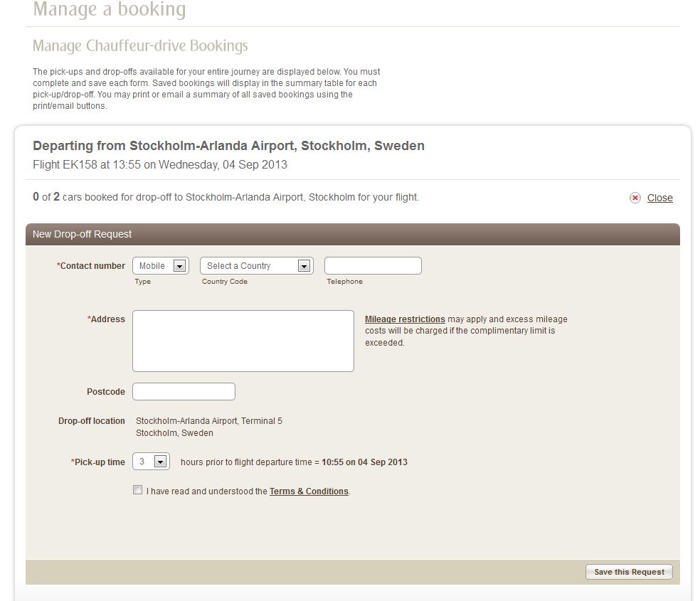Click the New Drop-off Request header bar
700x601 pixels.
click(x=352, y=234)
